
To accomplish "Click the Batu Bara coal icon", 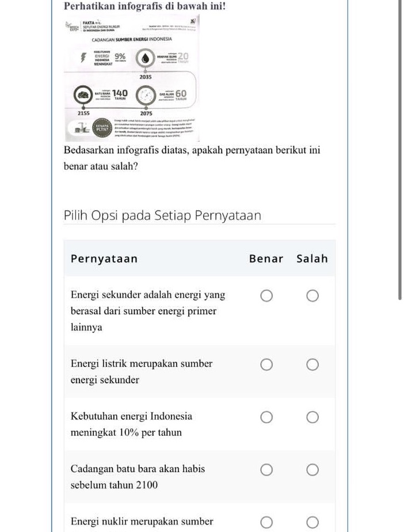I will (82, 94).
